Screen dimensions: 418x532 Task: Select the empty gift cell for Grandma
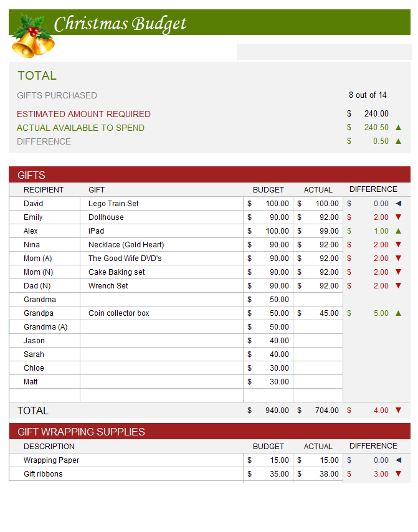coord(161,300)
